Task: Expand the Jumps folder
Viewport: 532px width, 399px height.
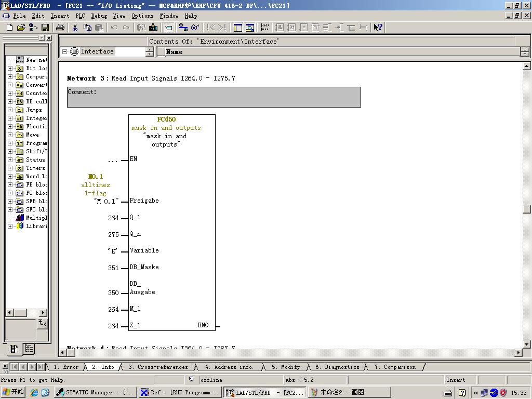Action: pos(10,110)
